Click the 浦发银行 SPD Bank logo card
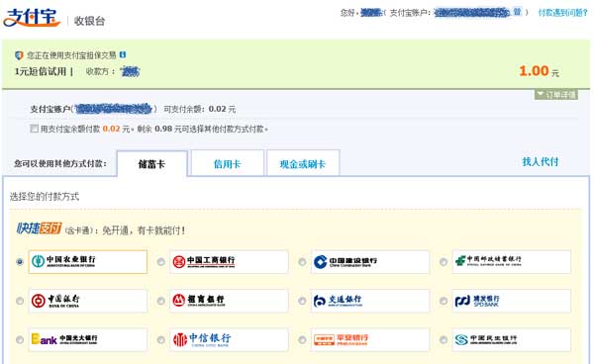The width and height of the screenshot is (594, 364). tap(512, 301)
